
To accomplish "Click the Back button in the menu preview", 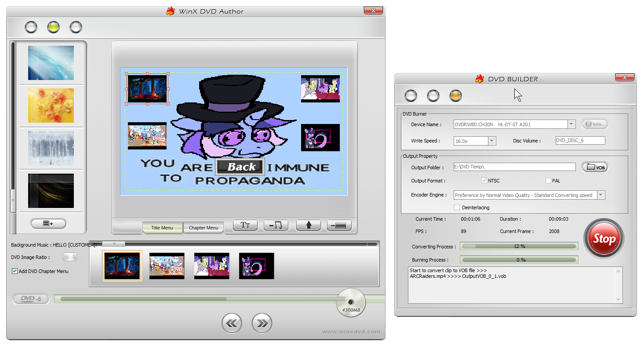I will [x=240, y=167].
